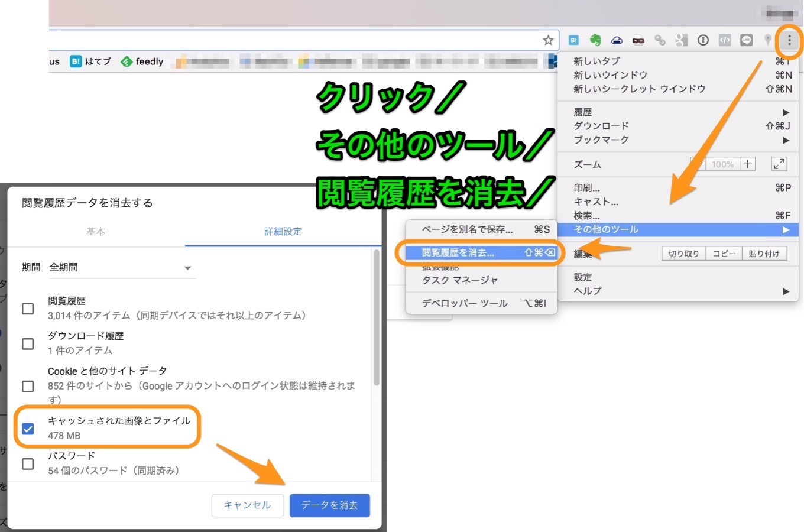This screenshot has height=532, width=804.
Task: Choose キャスト... from the menu
Action: (678, 202)
